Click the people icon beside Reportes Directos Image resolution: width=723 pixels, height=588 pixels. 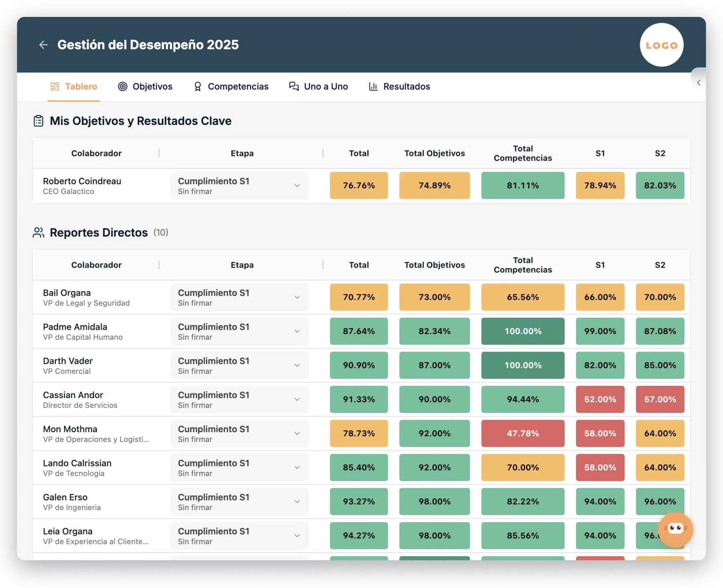[39, 233]
